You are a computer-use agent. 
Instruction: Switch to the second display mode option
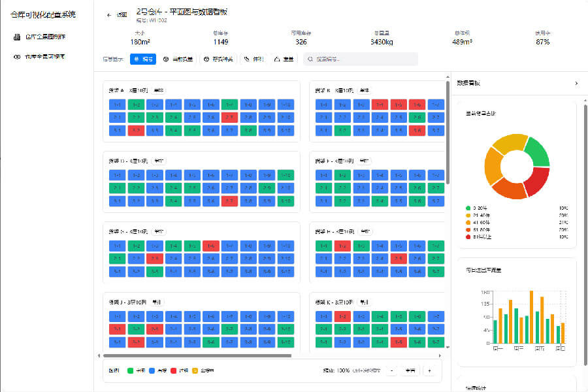(x=178, y=59)
